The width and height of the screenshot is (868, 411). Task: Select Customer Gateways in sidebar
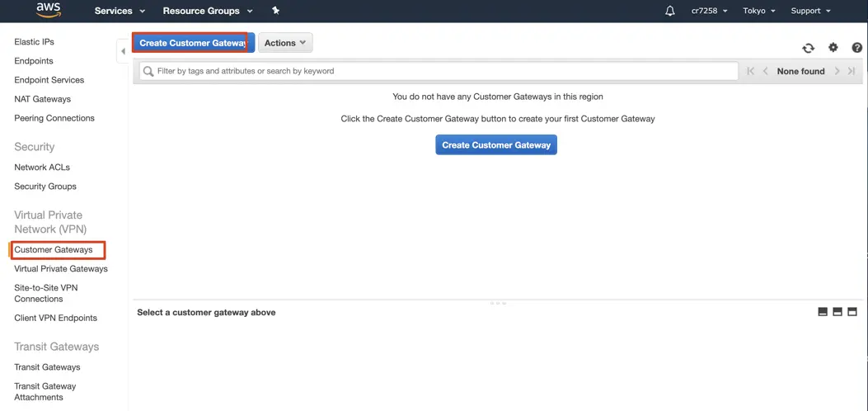pyautogui.click(x=54, y=250)
